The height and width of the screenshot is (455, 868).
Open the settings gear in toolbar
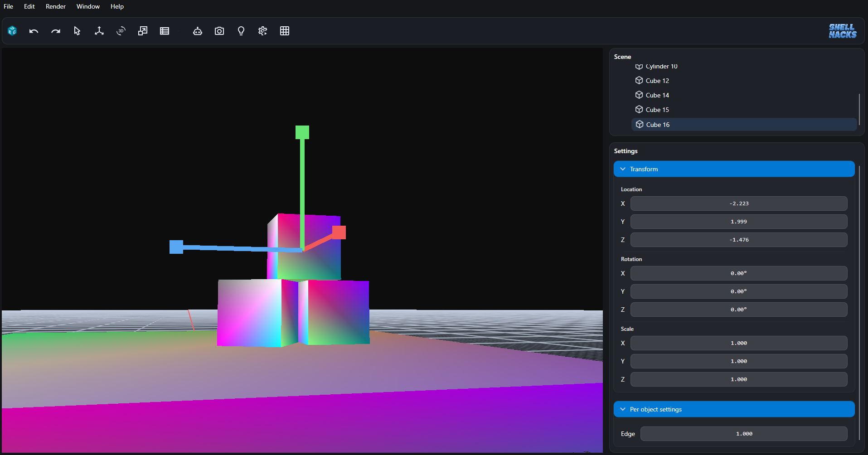coord(262,31)
